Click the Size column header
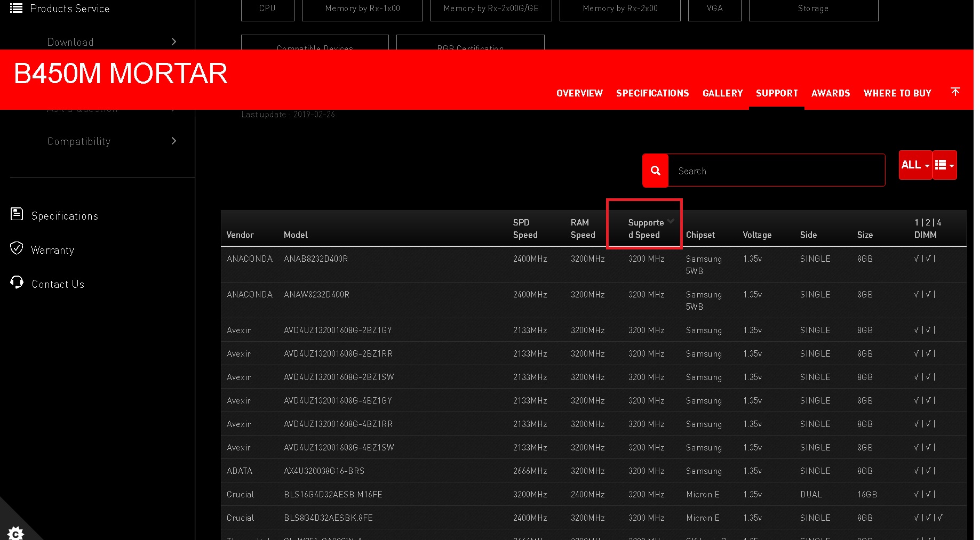 tap(865, 235)
